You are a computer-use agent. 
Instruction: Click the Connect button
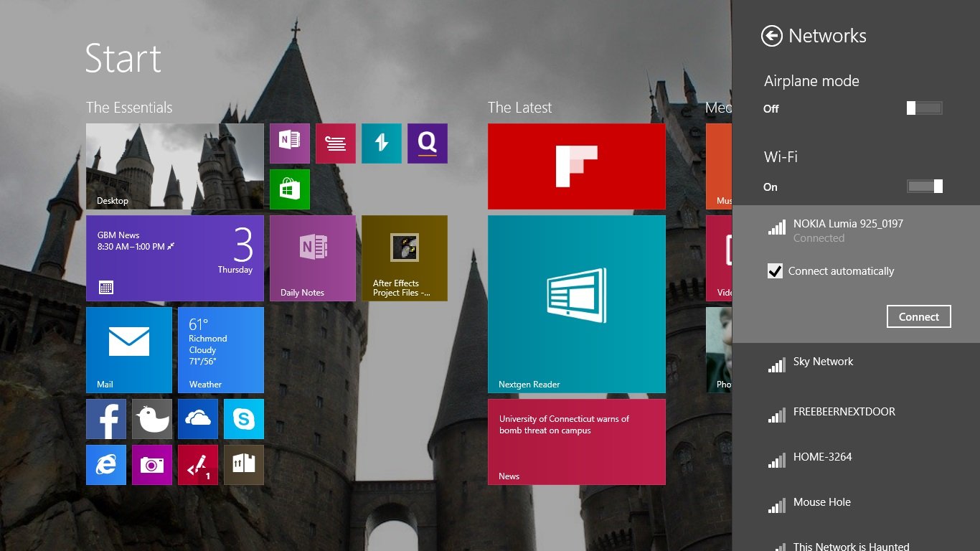tap(919, 316)
